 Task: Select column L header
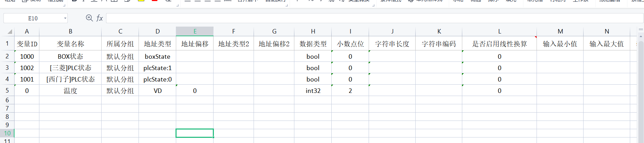499,31
